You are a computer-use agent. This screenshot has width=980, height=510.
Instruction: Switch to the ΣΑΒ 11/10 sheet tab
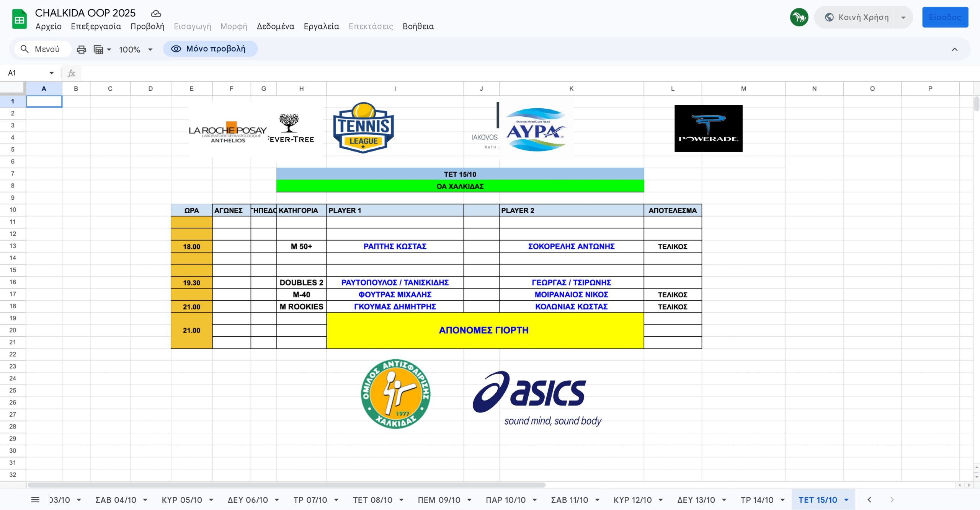tap(569, 500)
